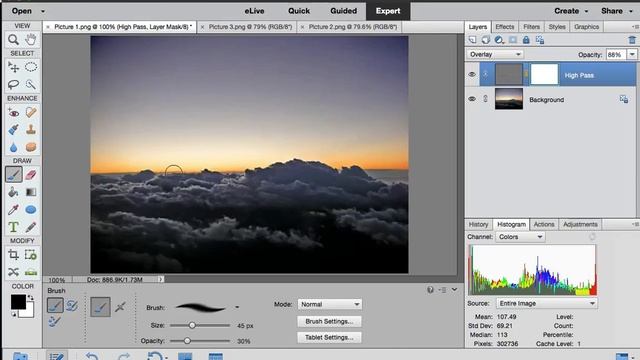The width and height of the screenshot is (640, 360).
Task: Open the brush Mode Normal dropdown
Action: tap(329, 304)
